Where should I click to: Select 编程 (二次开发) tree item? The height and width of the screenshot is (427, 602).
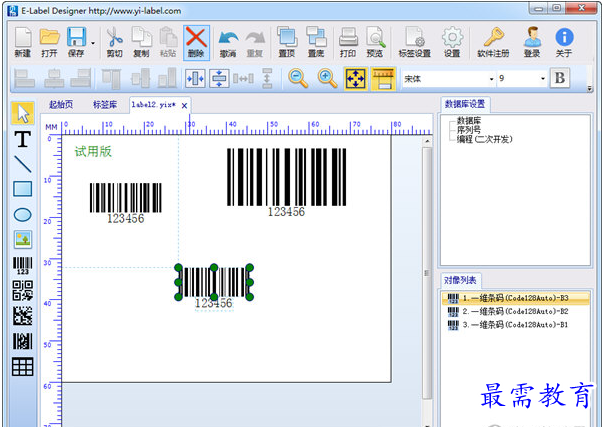pos(485,139)
